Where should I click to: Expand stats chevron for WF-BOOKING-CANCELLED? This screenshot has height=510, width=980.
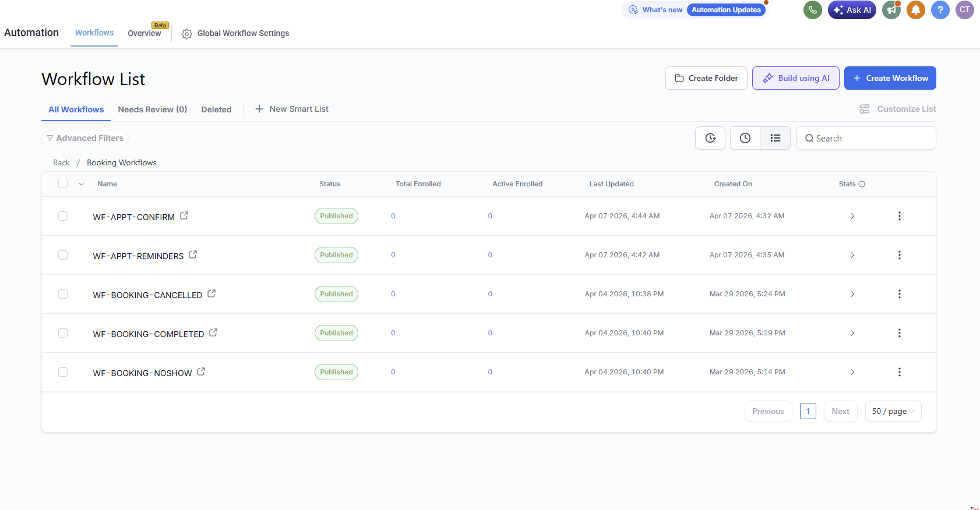click(x=852, y=294)
